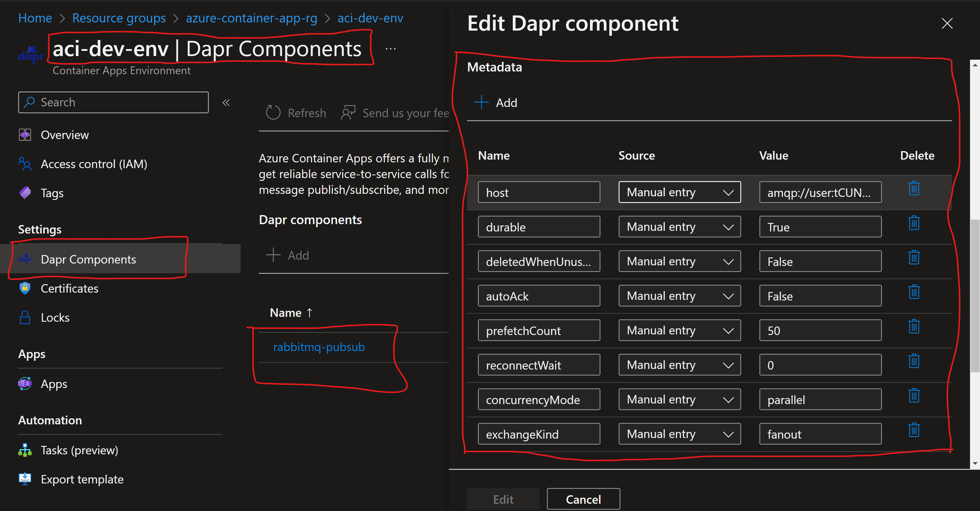The image size is (980, 511).
Task: Delete the exchangeKind metadata row
Action: click(914, 430)
